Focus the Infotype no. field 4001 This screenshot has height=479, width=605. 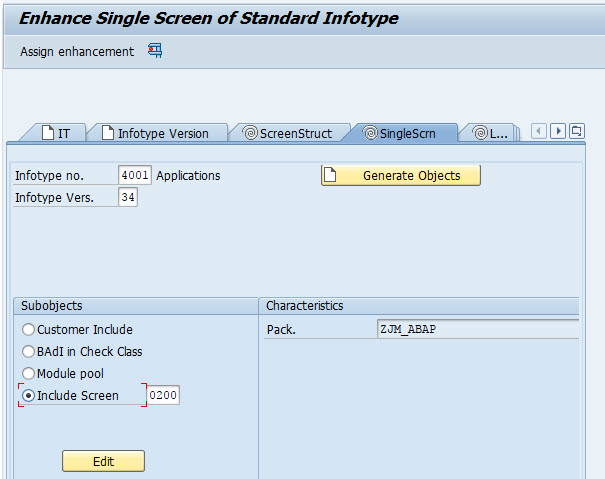click(134, 176)
